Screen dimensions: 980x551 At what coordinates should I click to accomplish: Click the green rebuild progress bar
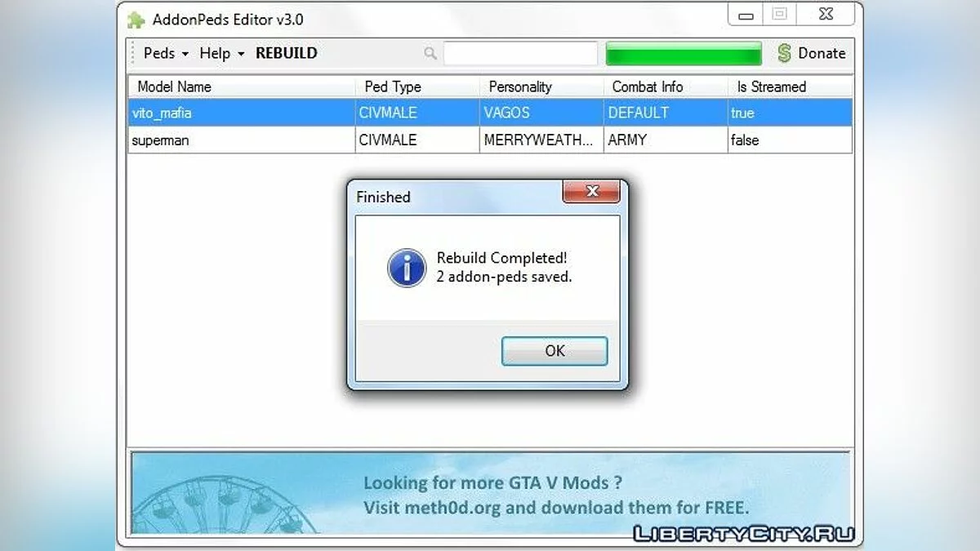(x=684, y=54)
